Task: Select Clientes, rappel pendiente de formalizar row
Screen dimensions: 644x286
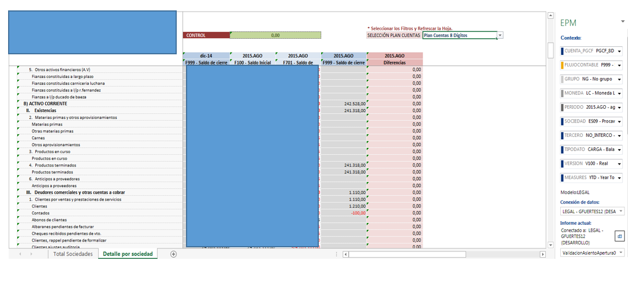Action: pos(100,240)
